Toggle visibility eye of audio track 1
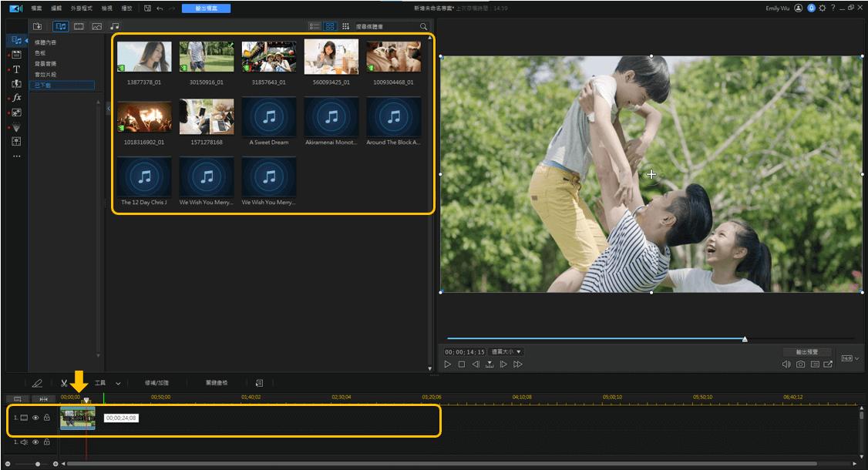This screenshot has height=470, width=868. [x=35, y=442]
